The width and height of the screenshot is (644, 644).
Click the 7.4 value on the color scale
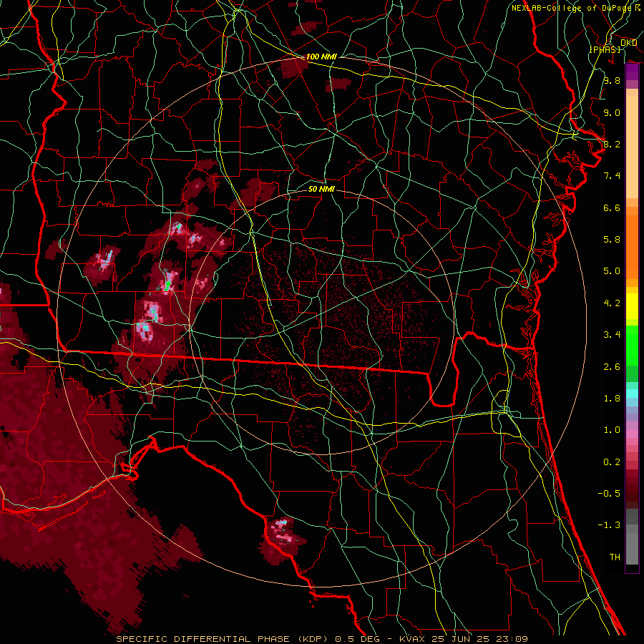click(612, 176)
